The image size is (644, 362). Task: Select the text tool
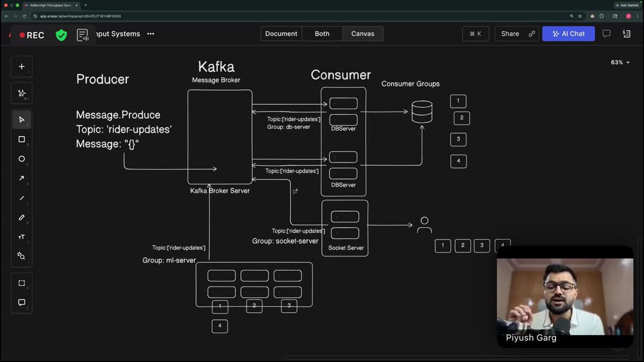click(x=21, y=237)
